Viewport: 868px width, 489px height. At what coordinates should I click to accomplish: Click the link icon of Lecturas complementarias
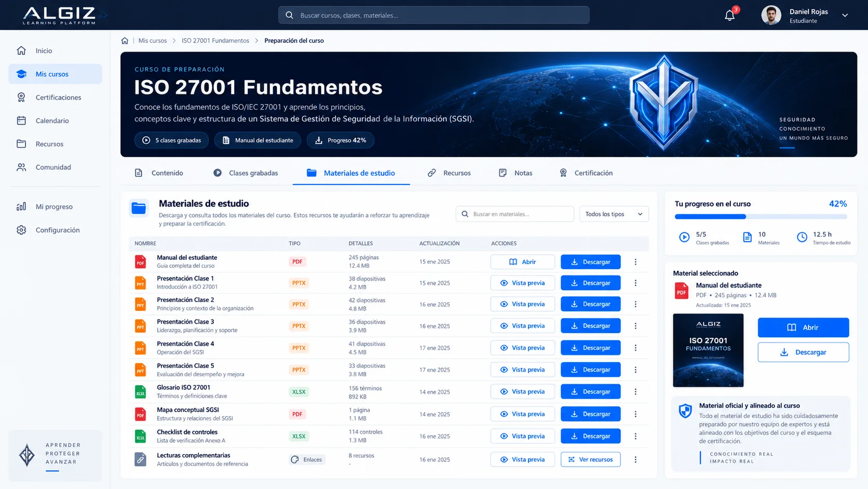tap(140, 459)
